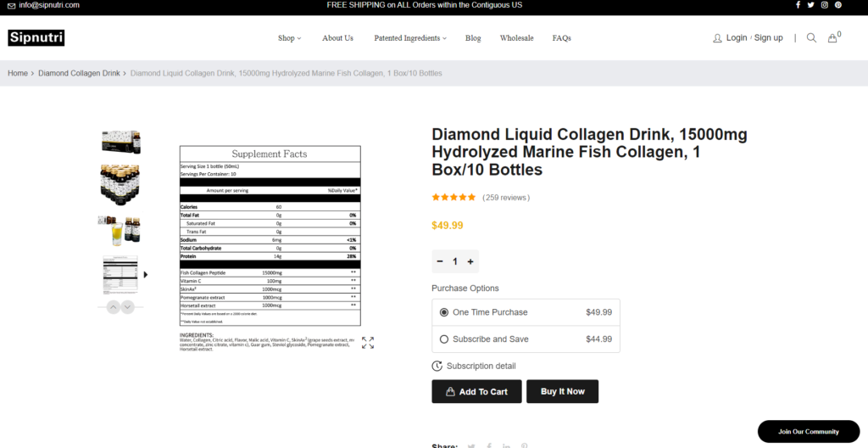The height and width of the screenshot is (448, 868).
Task: Open the FAQs page
Action: click(x=561, y=38)
